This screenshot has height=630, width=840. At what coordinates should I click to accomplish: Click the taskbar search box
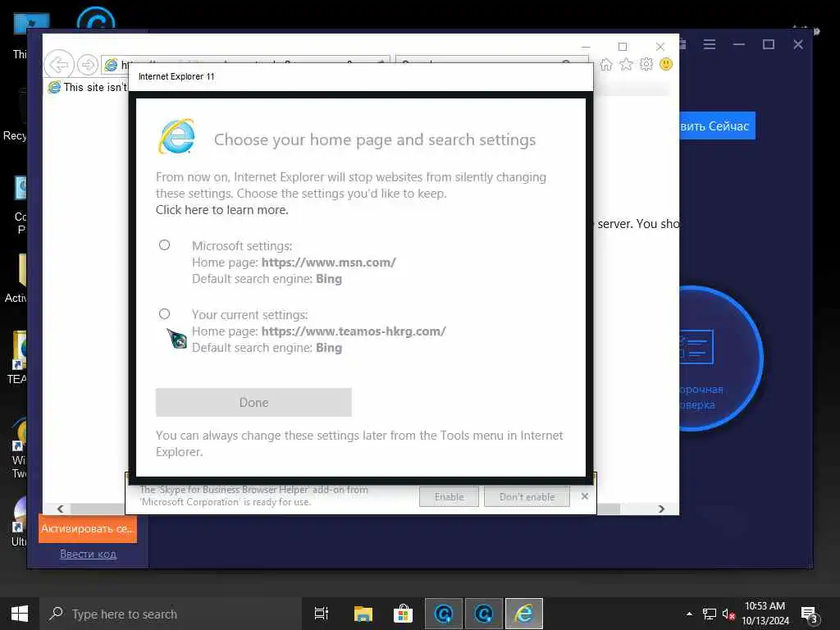click(171, 614)
